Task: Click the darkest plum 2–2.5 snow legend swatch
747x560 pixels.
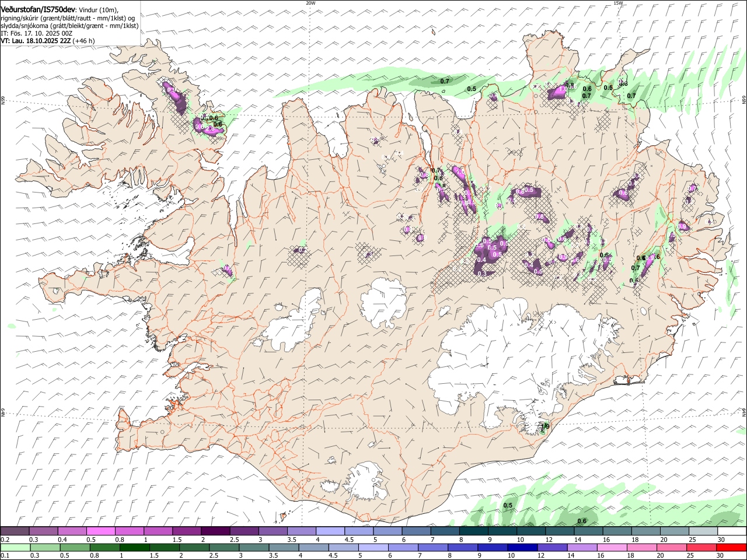Action: [215, 531]
